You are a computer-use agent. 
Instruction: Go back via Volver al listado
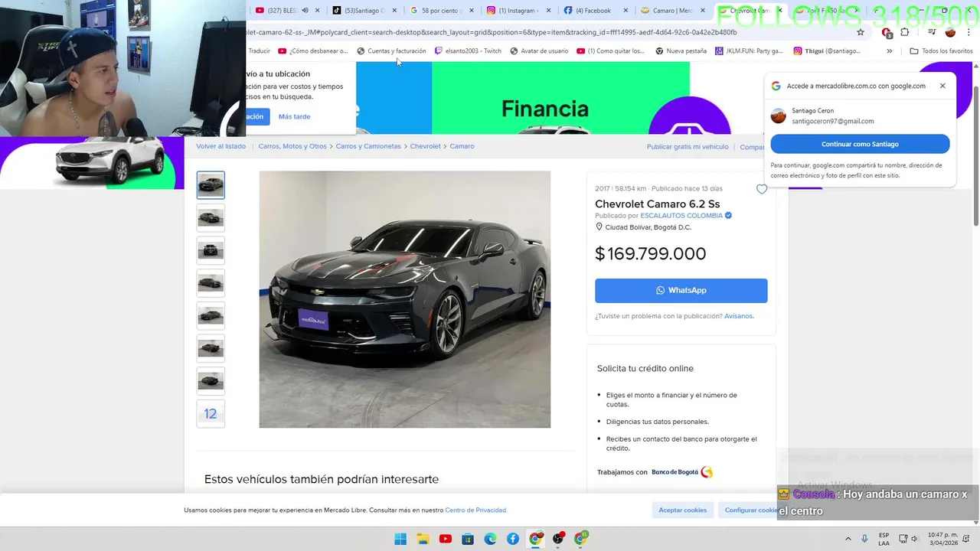click(220, 146)
